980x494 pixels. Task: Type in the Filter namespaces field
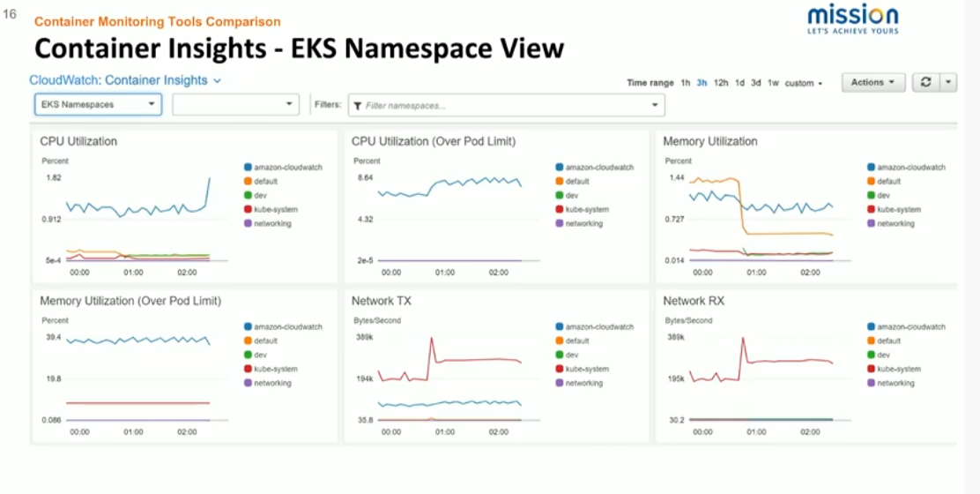(x=507, y=106)
